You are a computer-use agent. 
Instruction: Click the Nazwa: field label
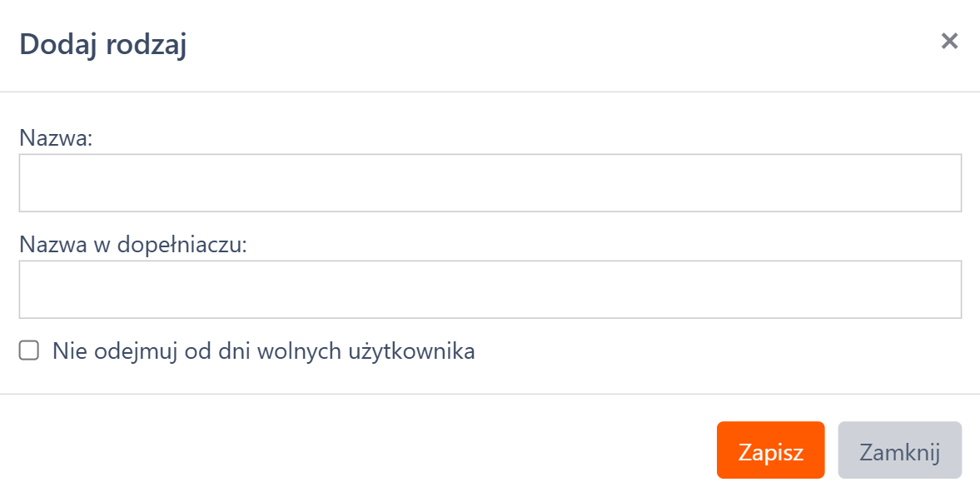click(56, 137)
